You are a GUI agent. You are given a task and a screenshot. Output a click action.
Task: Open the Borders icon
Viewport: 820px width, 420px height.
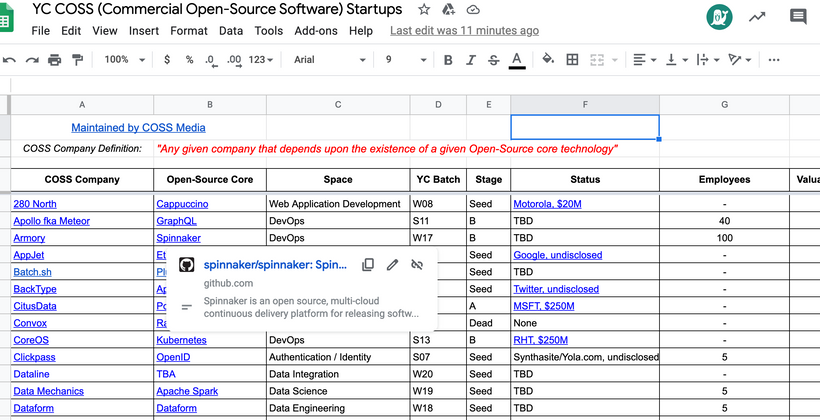pos(572,60)
